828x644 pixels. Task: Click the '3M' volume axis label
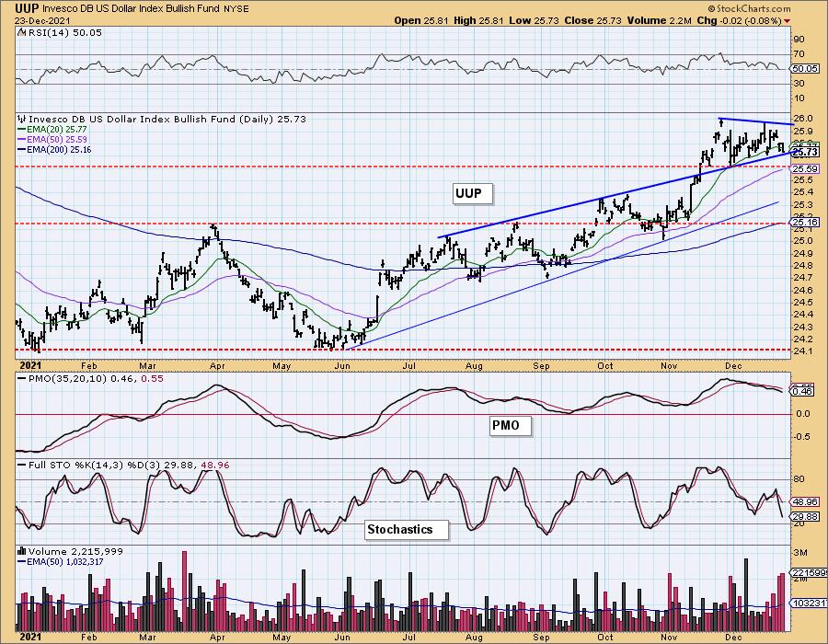800,553
